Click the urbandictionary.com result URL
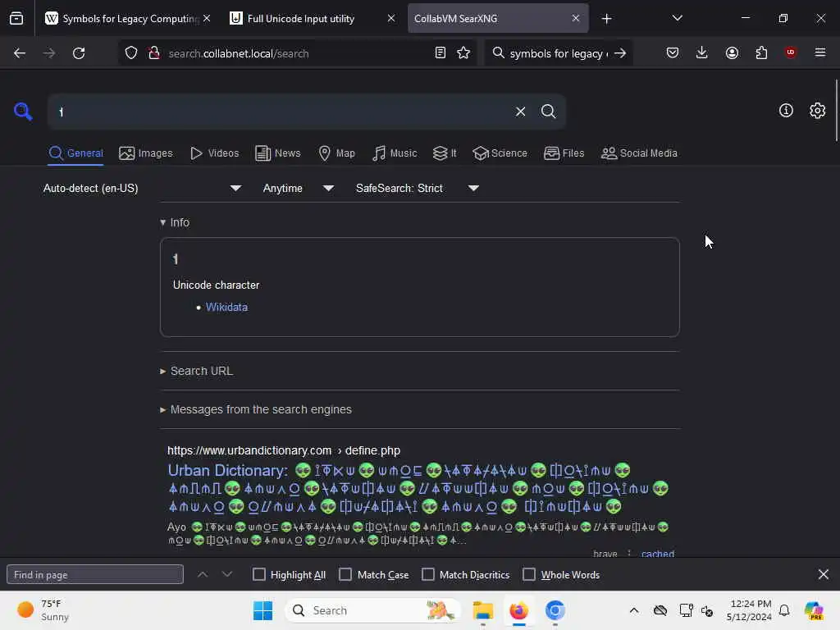The width and height of the screenshot is (840, 630). click(283, 450)
